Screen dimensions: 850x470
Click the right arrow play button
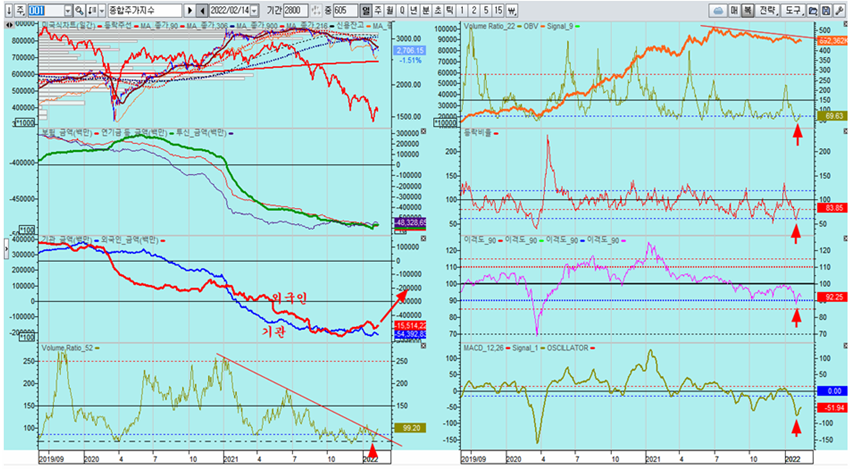[189, 9]
